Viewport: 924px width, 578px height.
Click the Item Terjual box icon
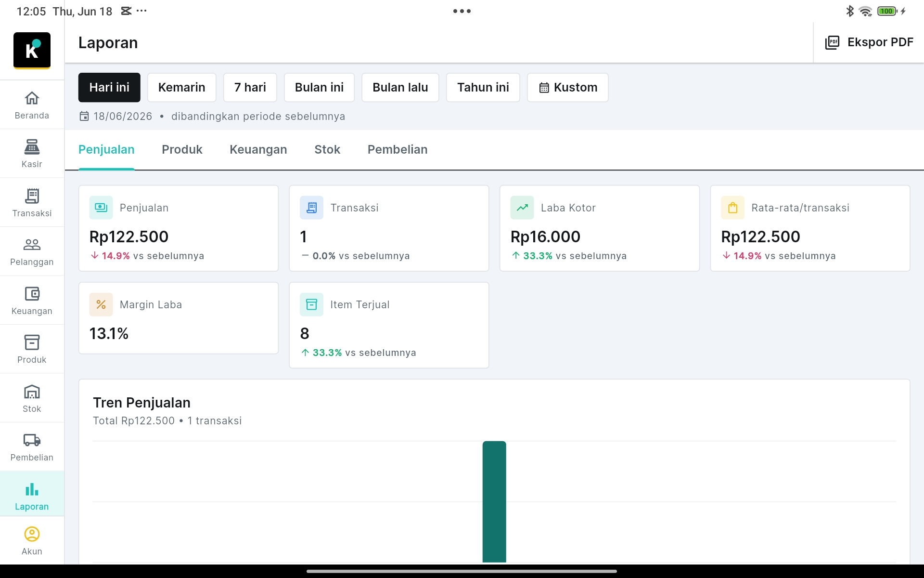311,304
